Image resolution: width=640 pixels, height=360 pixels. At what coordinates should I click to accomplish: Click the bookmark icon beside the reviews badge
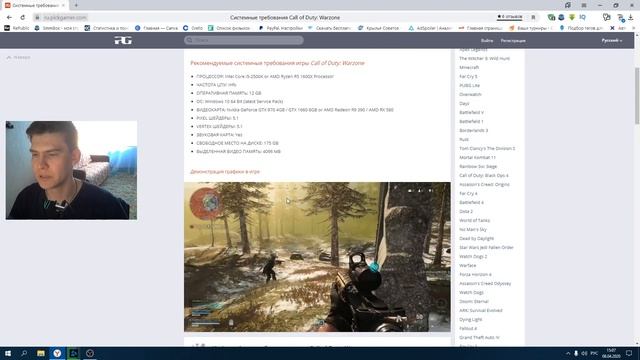pyautogui.click(x=533, y=18)
